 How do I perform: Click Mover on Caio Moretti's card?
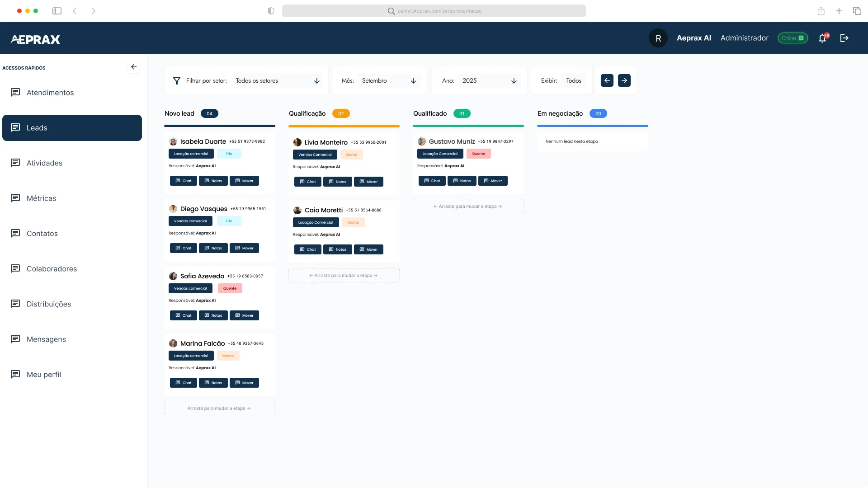(x=368, y=249)
